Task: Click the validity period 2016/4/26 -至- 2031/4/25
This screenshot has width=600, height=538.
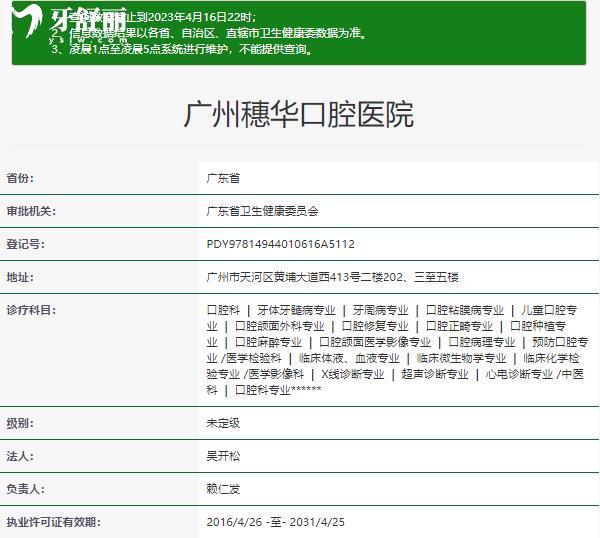Action: [x=276, y=522]
